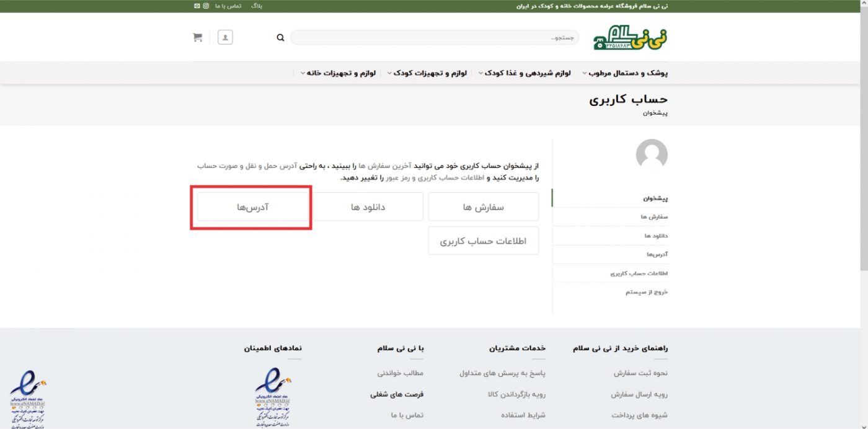This screenshot has height=429, width=868.
Task: Click the آدرس‌ها dashboard button
Action: pos(252,207)
